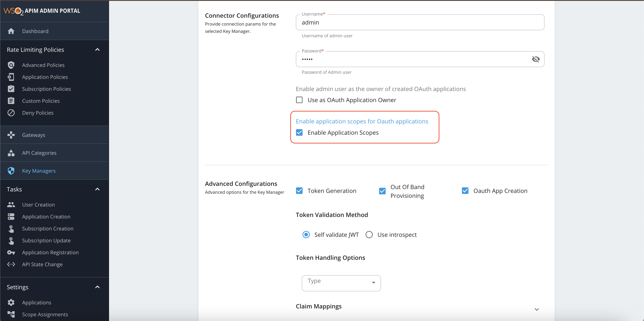Uncheck Enable Application Scopes
Viewport: 644px width, 321px height.
click(299, 133)
